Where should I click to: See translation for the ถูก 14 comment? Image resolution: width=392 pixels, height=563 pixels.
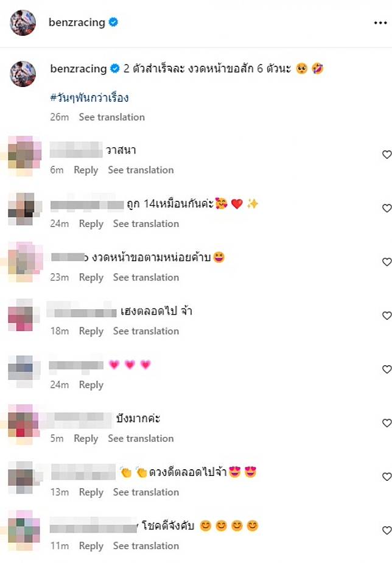tap(145, 224)
